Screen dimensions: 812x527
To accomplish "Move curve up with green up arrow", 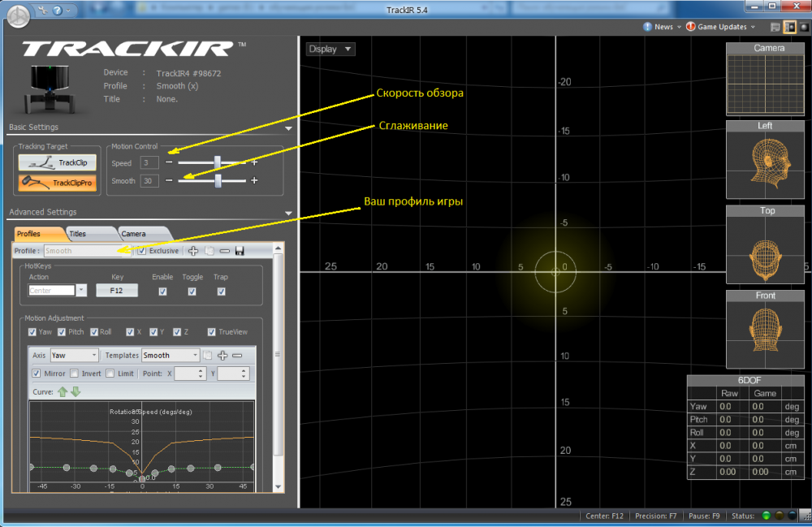I will pyautogui.click(x=62, y=391).
